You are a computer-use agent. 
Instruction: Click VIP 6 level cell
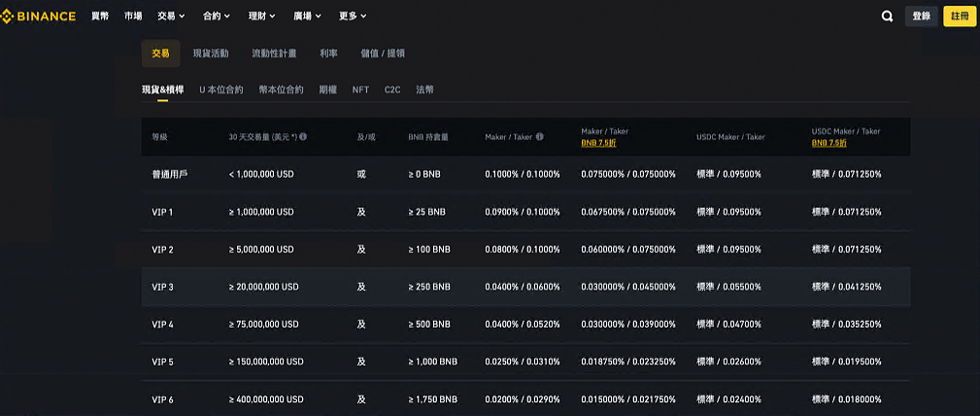tap(162, 399)
